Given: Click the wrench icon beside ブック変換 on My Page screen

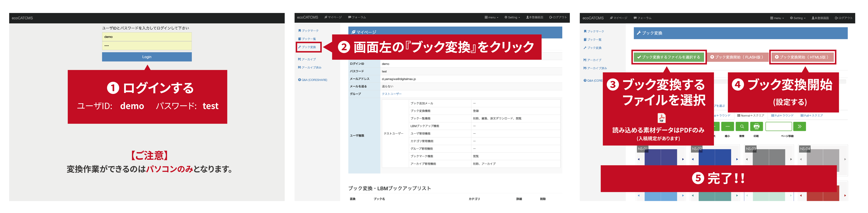Looking at the screenshot, I should pos(300,47).
